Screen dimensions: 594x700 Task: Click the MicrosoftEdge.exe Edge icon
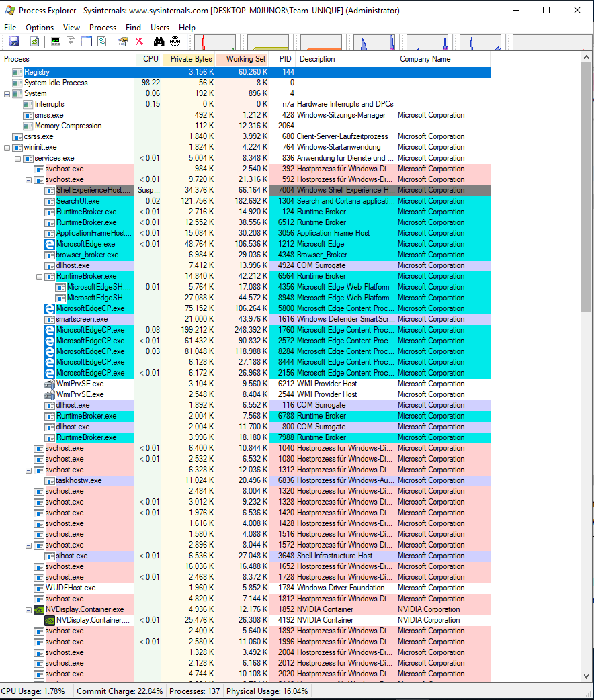[50, 245]
